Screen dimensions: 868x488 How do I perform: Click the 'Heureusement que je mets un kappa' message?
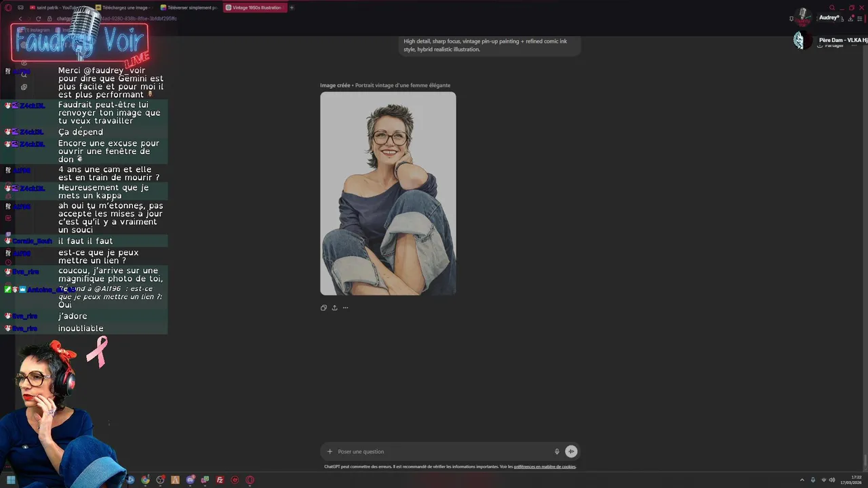103,192
